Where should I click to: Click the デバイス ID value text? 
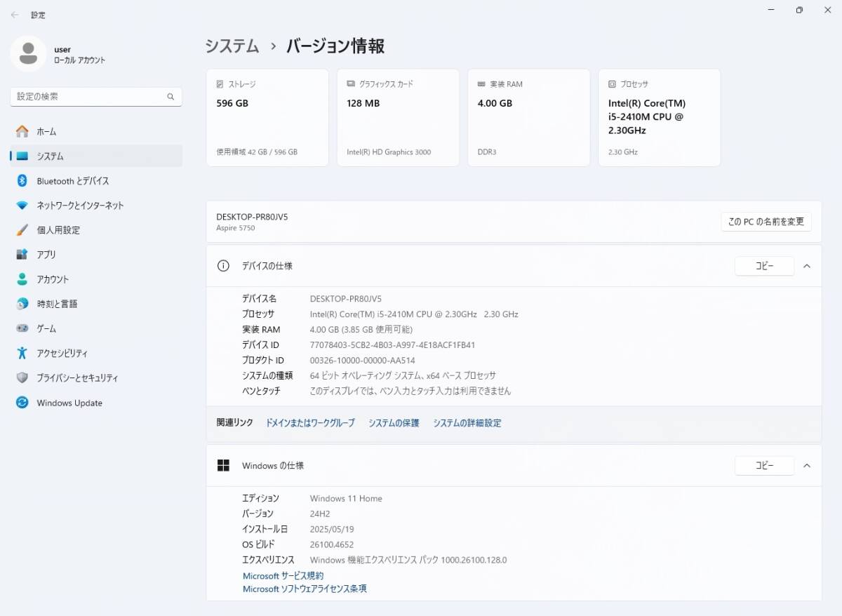393,345
